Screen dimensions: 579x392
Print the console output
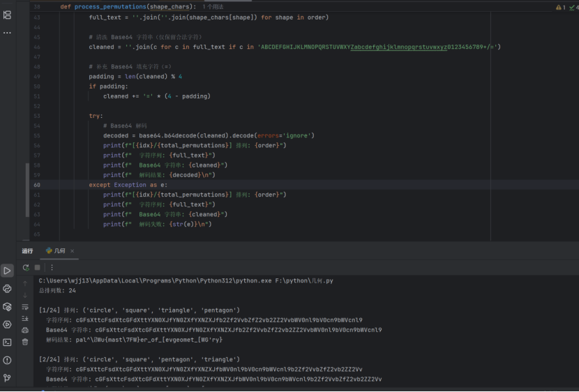tap(24, 330)
